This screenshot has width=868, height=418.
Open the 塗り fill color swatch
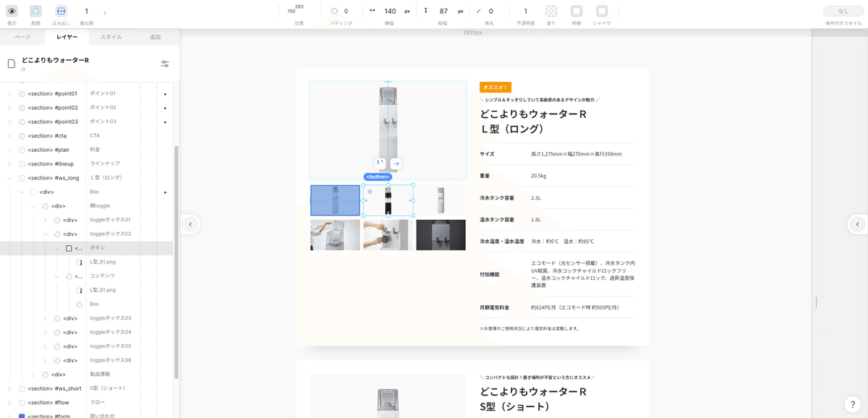click(x=551, y=11)
